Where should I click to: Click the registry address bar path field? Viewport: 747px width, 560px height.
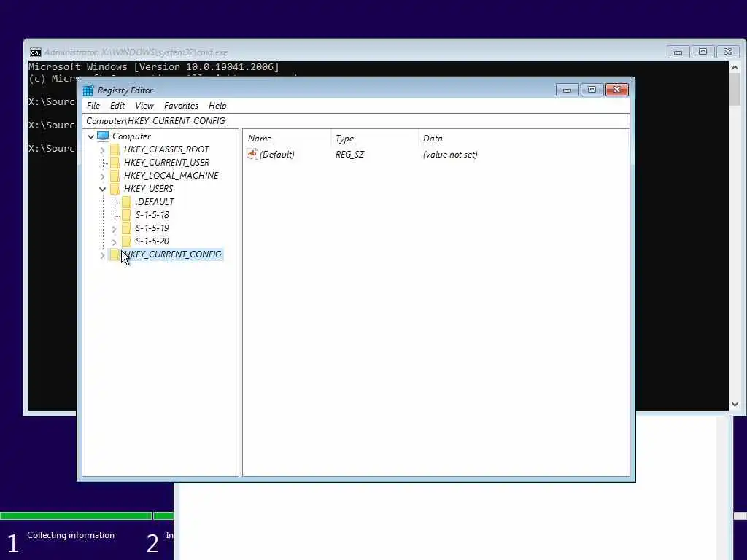[x=356, y=121]
